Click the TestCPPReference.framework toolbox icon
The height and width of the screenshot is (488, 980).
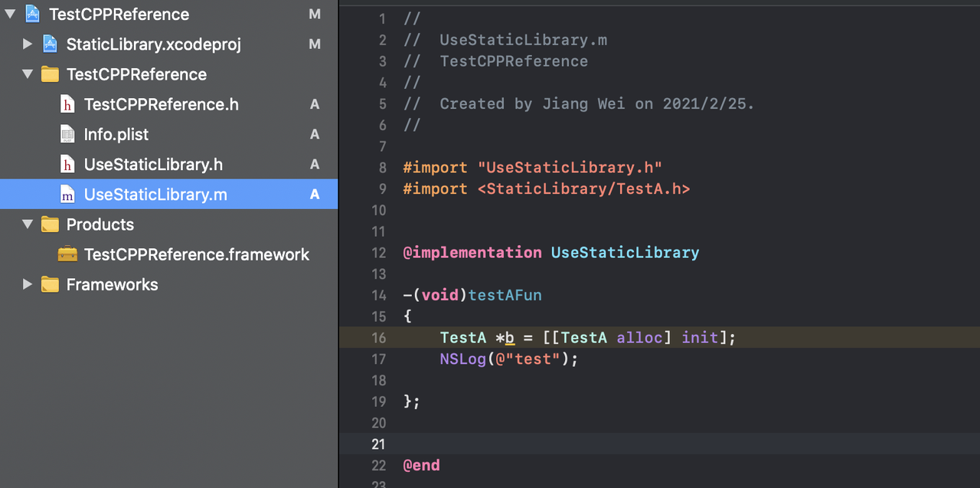point(67,254)
